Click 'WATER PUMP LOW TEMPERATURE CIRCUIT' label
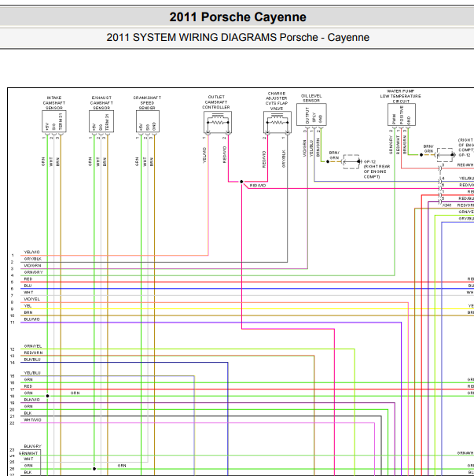474x476 pixels. (x=401, y=96)
